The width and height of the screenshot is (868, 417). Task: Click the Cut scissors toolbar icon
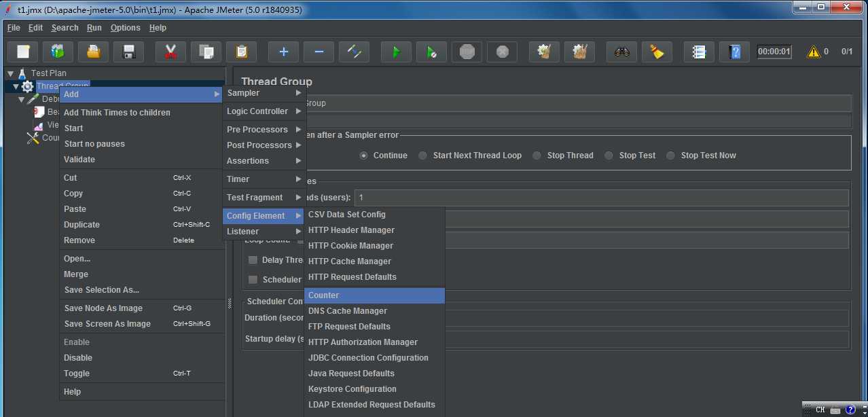170,52
